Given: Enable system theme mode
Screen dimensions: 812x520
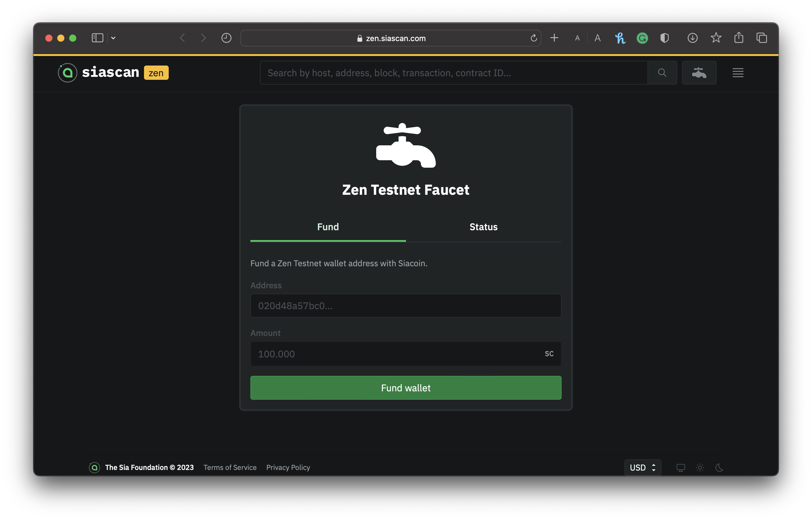Looking at the screenshot, I should (681, 468).
